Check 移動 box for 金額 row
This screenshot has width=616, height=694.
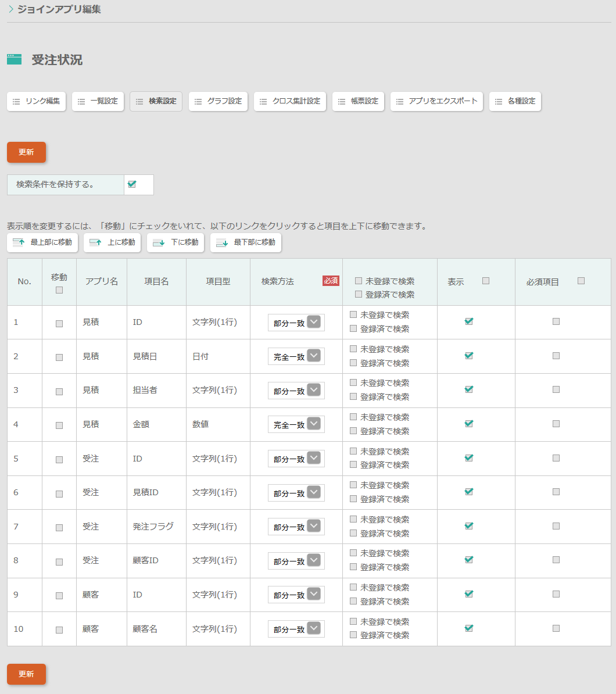(59, 425)
